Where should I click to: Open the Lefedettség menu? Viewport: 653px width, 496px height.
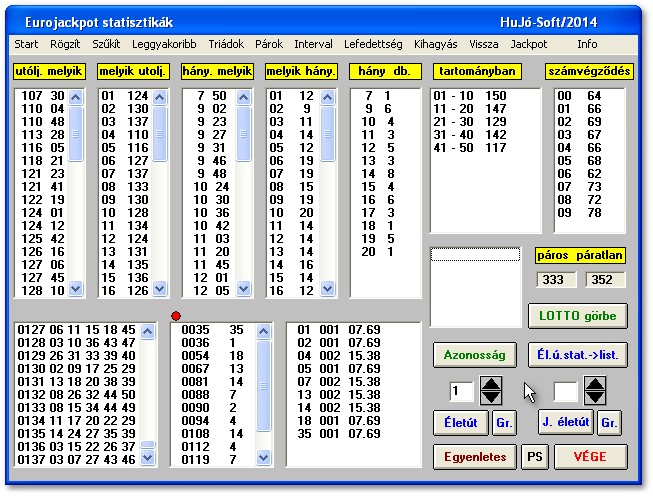[373, 44]
